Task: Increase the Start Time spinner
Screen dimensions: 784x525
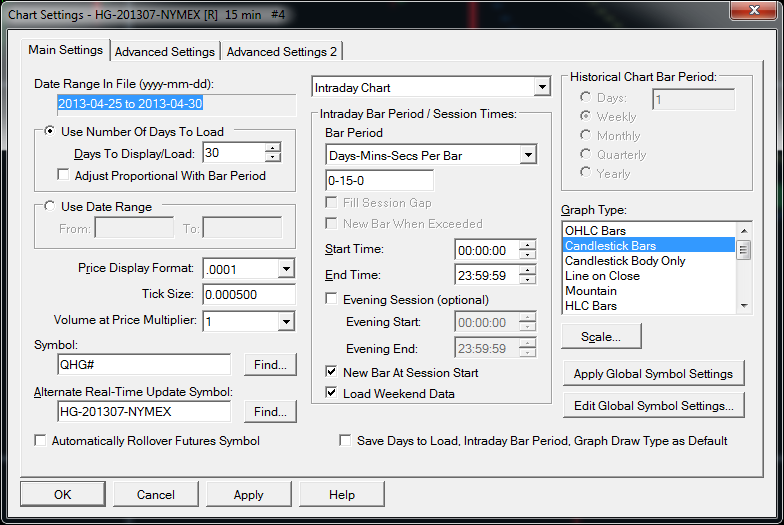Action: pyautogui.click(x=528, y=245)
